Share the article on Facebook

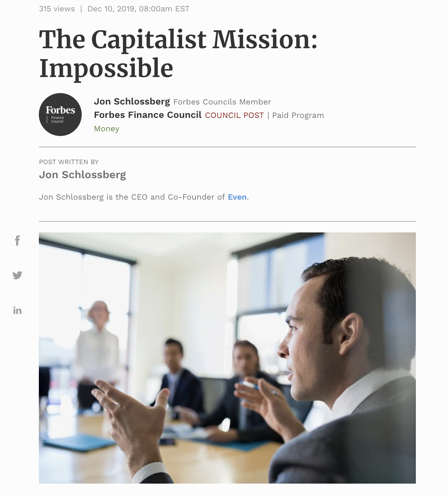17,240
